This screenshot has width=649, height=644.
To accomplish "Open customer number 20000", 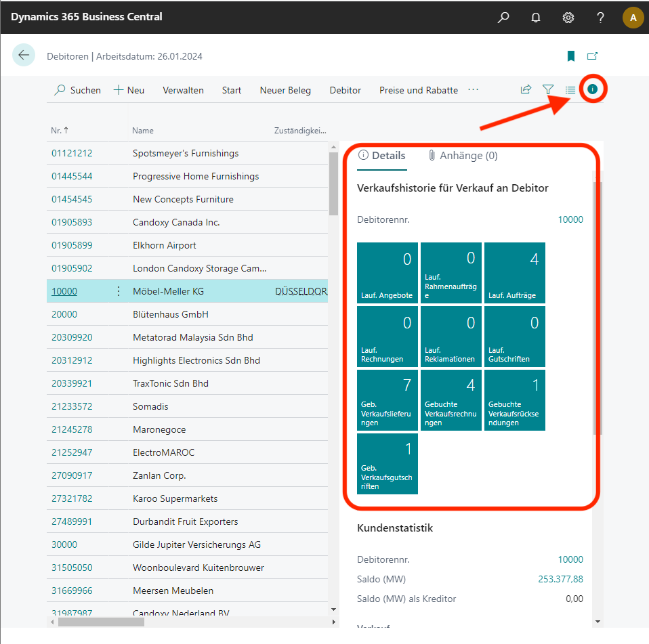I will (x=64, y=314).
